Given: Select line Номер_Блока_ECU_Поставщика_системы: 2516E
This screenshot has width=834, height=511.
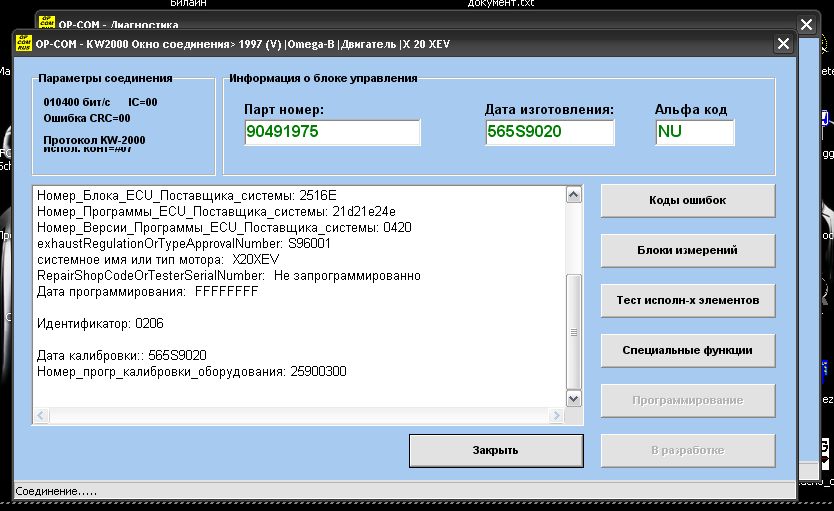Looking at the screenshot, I should pos(187,196).
